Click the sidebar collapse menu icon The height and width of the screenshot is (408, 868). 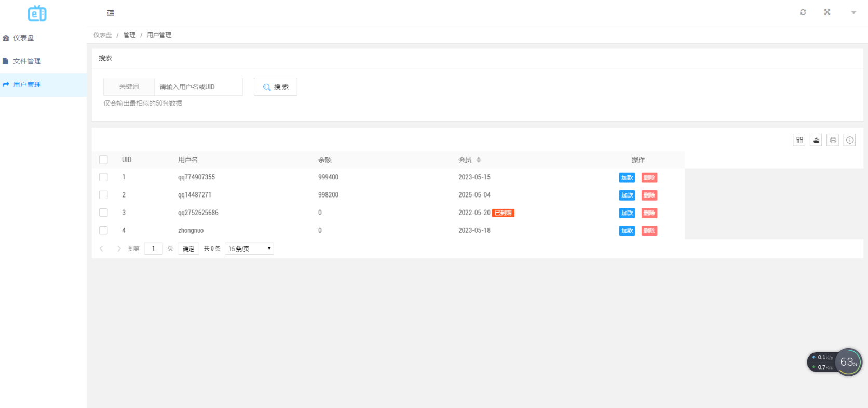[111, 13]
